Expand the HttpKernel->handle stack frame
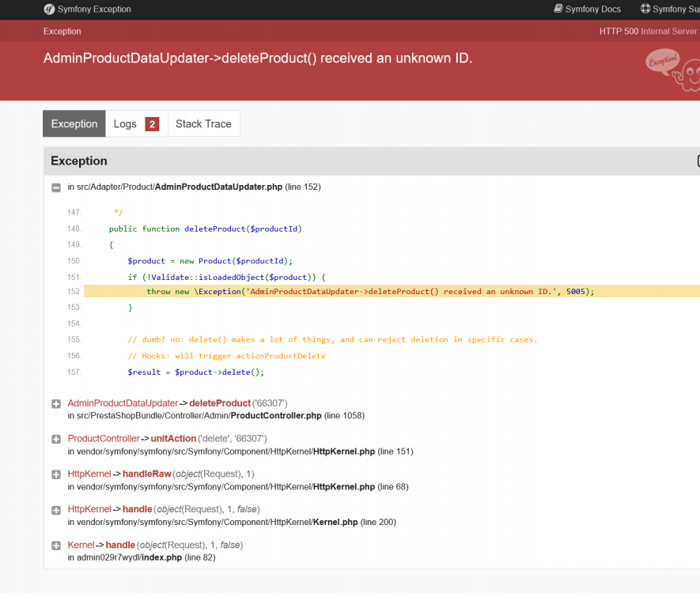The width and height of the screenshot is (700, 593). click(x=55, y=510)
